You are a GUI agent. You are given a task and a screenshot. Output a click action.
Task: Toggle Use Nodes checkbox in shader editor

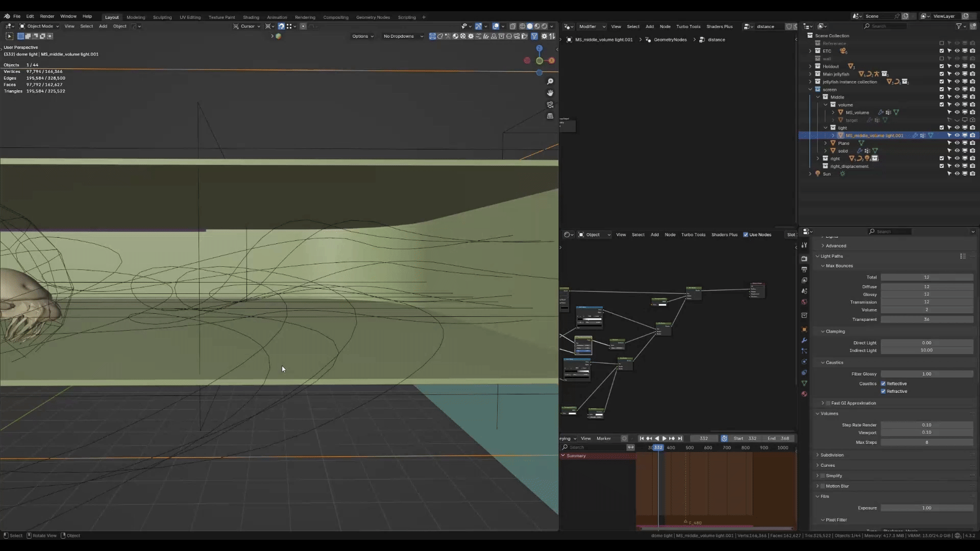click(746, 235)
